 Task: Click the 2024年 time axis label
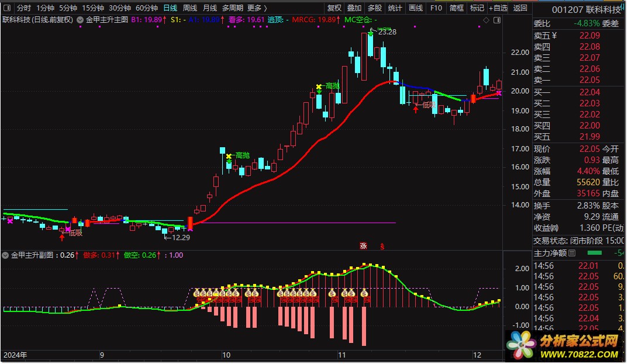(x=16, y=355)
